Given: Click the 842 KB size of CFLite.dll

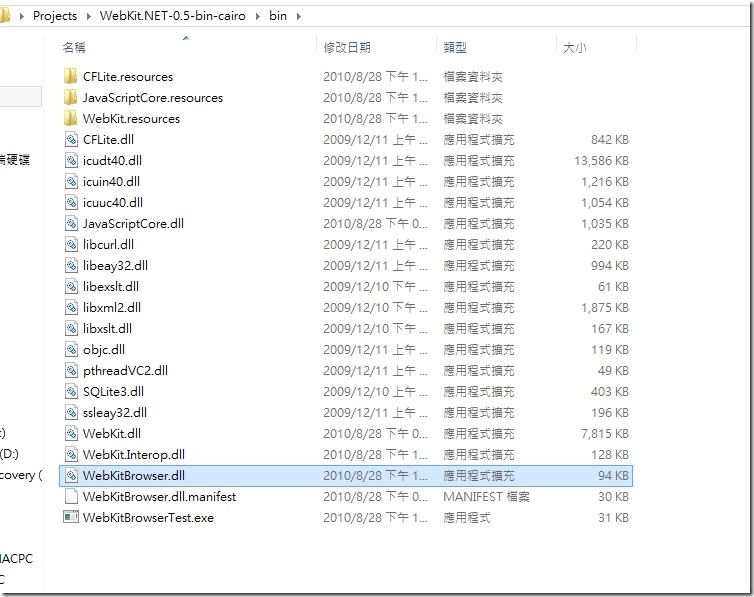Looking at the screenshot, I should tap(610, 139).
